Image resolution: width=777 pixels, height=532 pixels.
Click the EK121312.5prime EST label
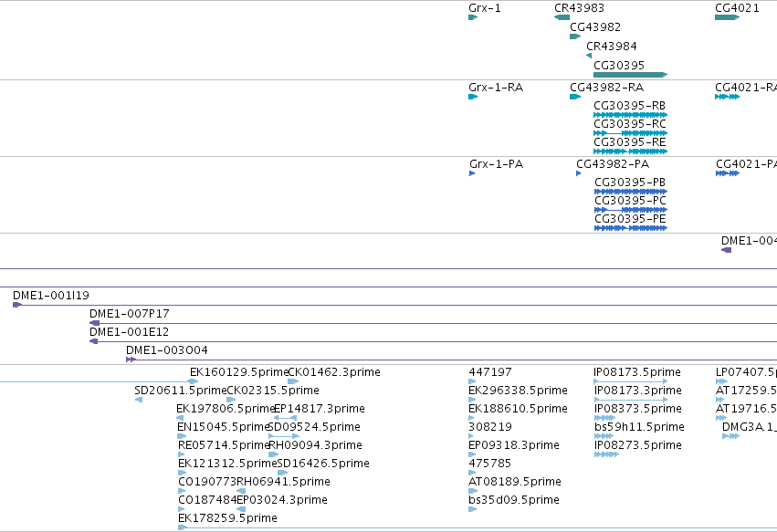(x=227, y=464)
